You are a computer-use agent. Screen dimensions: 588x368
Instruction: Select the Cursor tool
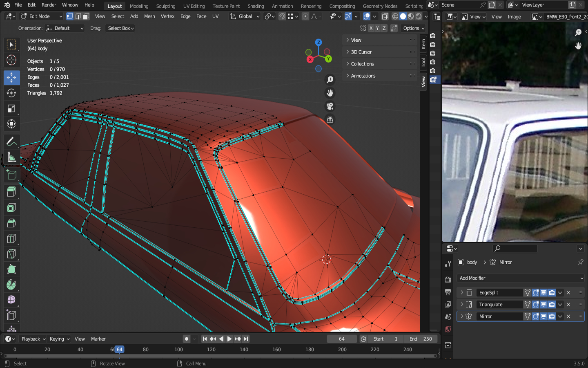click(11, 60)
